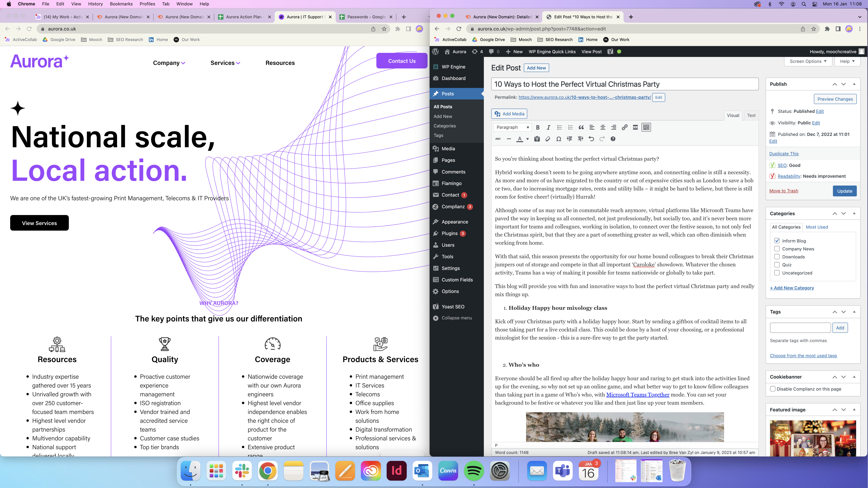Insert a blockquote in the editor
This screenshot has height=488, width=868.
coord(581,127)
